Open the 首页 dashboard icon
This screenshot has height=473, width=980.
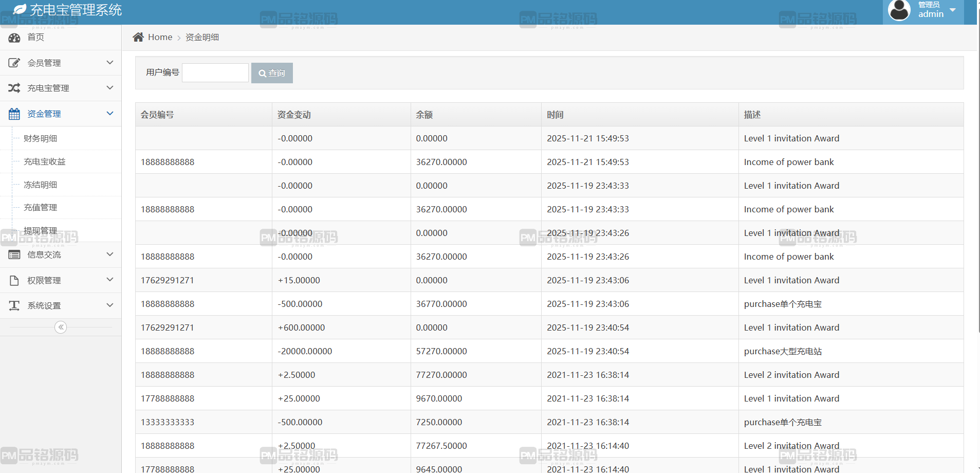click(x=14, y=38)
